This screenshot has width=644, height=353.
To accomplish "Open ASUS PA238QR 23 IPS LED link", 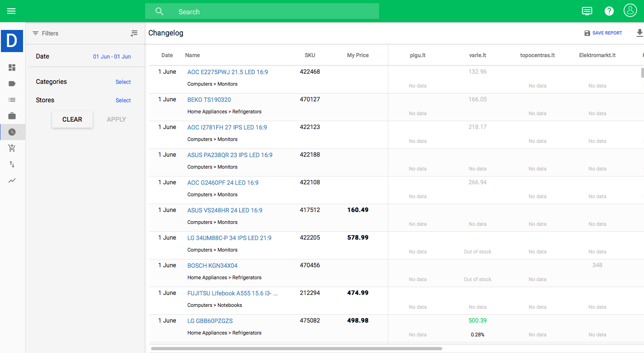I will click(230, 155).
